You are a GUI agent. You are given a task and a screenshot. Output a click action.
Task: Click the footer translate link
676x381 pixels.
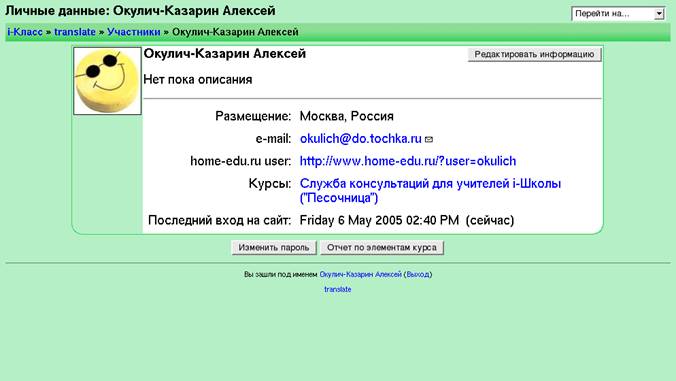(x=338, y=289)
